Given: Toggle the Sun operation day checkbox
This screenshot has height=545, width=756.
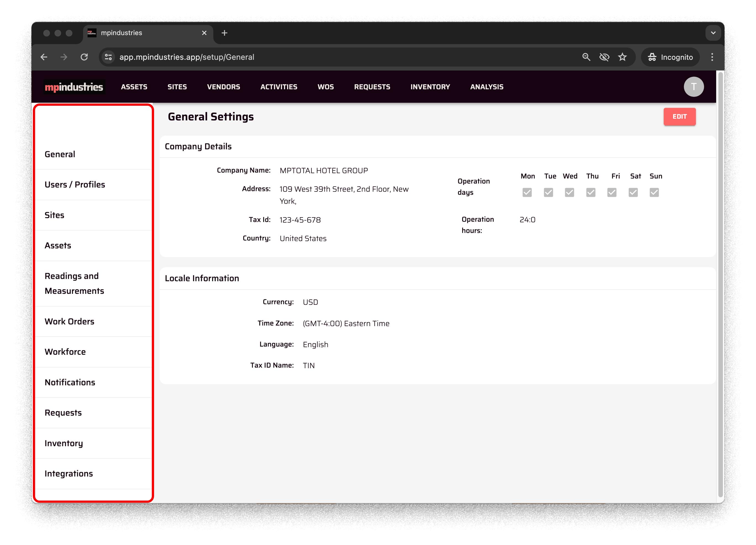Looking at the screenshot, I should (654, 192).
